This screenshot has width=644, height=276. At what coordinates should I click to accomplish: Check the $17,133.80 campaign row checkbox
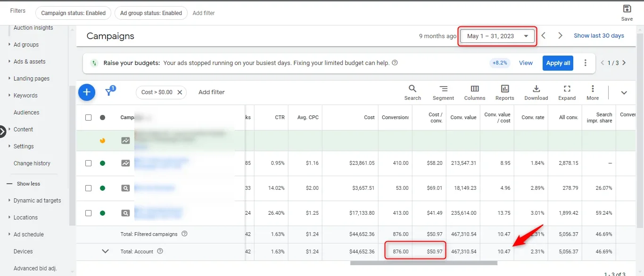pyautogui.click(x=88, y=213)
